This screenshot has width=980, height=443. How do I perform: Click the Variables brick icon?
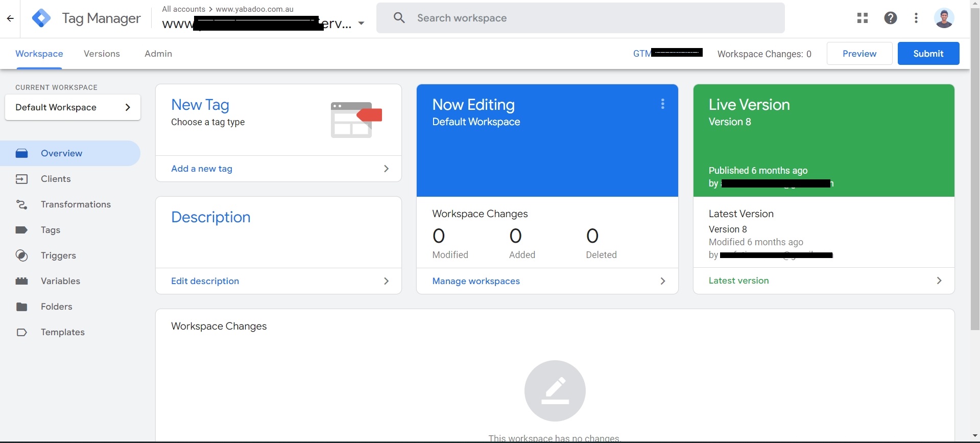tap(21, 281)
